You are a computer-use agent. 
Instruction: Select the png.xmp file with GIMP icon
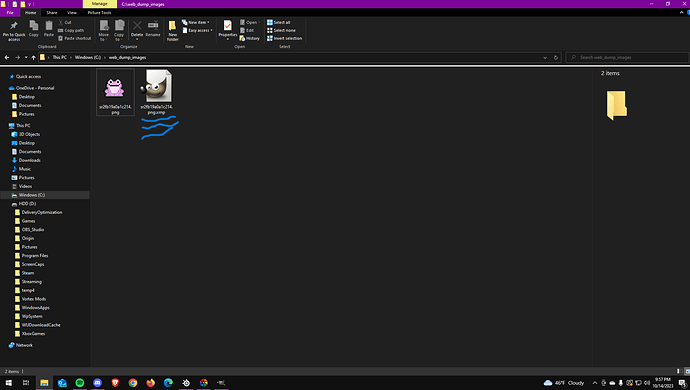[157, 92]
